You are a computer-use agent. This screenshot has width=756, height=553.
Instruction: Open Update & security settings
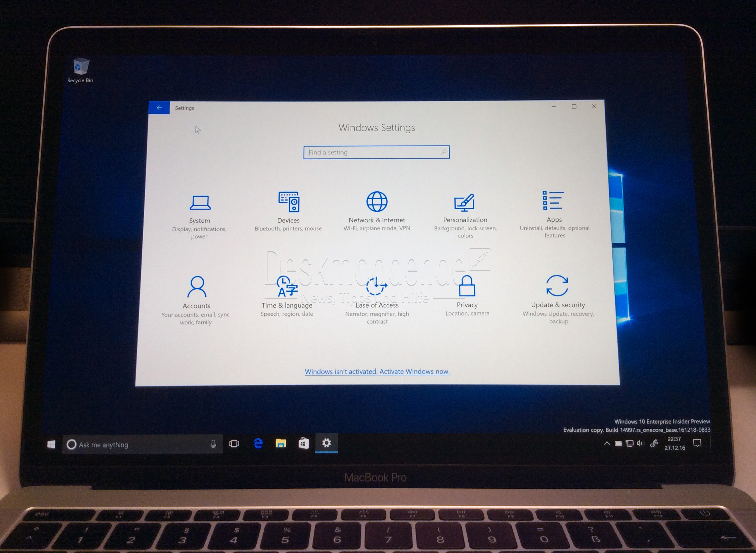coord(558,299)
